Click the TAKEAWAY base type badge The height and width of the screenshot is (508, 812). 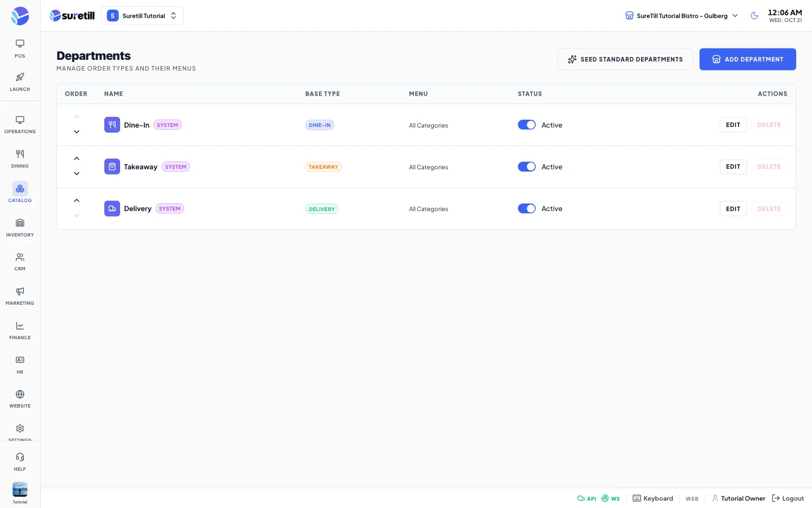324,167
